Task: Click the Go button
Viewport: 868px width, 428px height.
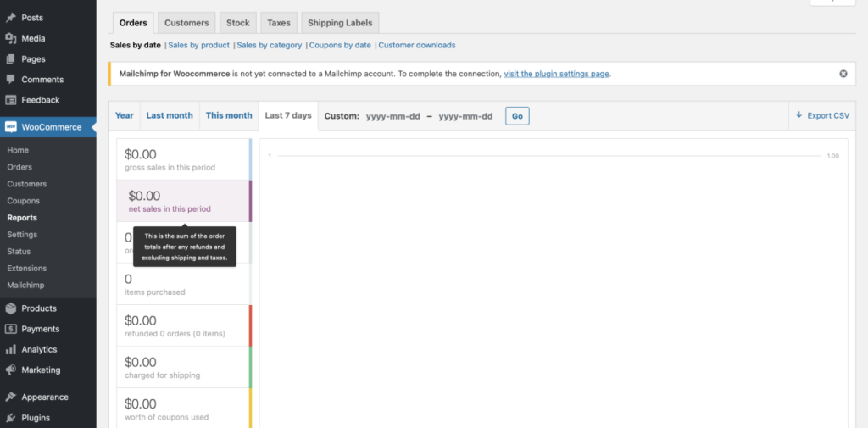Action: 517,116
